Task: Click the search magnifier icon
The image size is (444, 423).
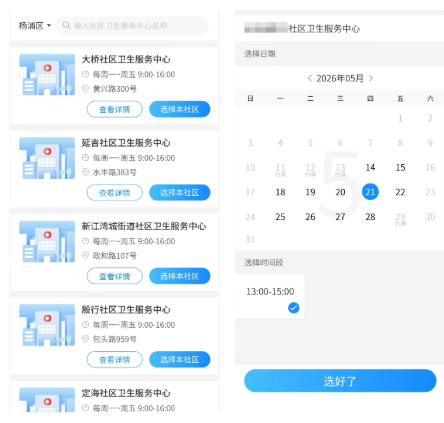Action: [66, 25]
